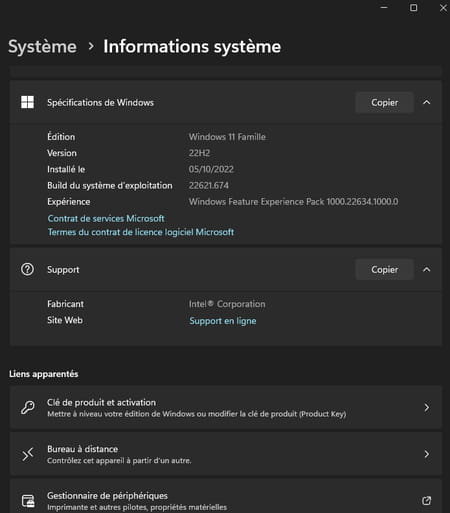Select the Spécifications de Windows header title
450x513 pixels.
[100, 102]
